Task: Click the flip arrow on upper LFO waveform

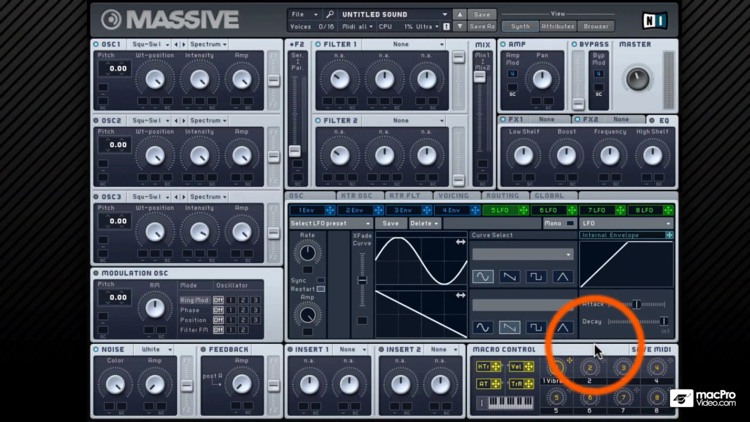Action: (460, 242)
